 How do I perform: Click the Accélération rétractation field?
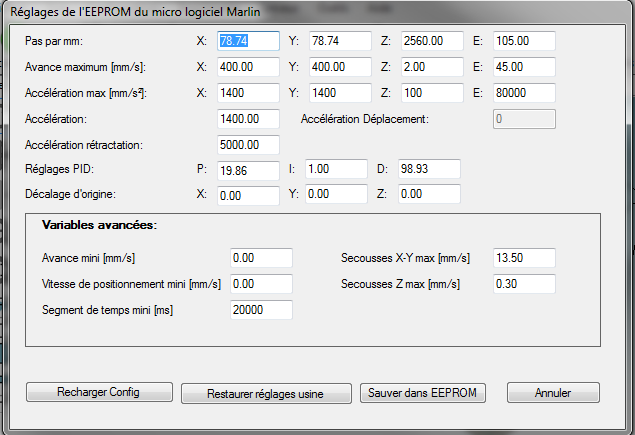[248, 145]
